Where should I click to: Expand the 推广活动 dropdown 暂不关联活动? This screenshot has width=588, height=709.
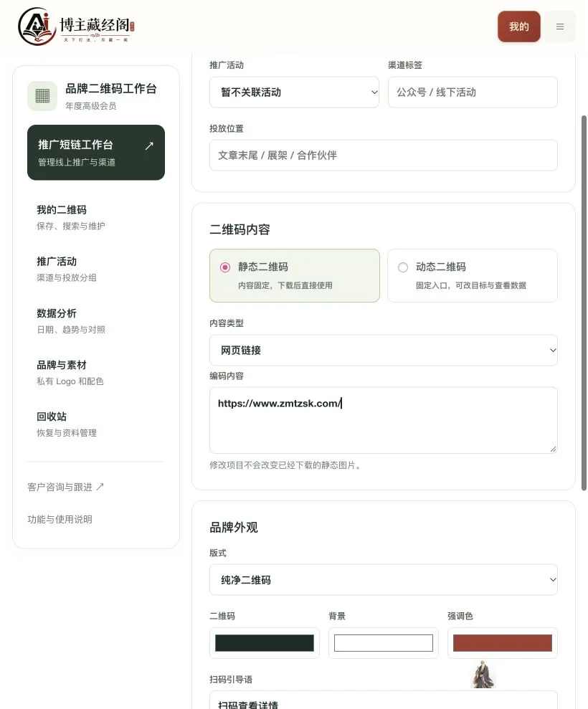294,92
